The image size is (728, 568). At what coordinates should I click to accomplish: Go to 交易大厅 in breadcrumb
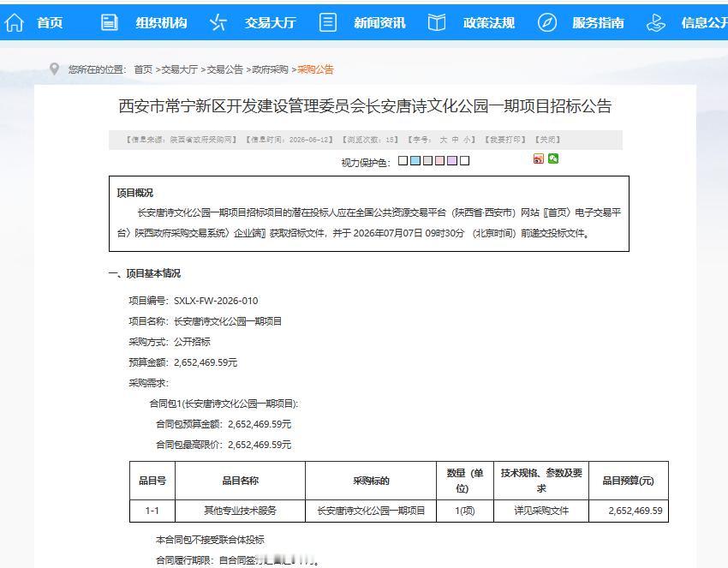(179, 69)
